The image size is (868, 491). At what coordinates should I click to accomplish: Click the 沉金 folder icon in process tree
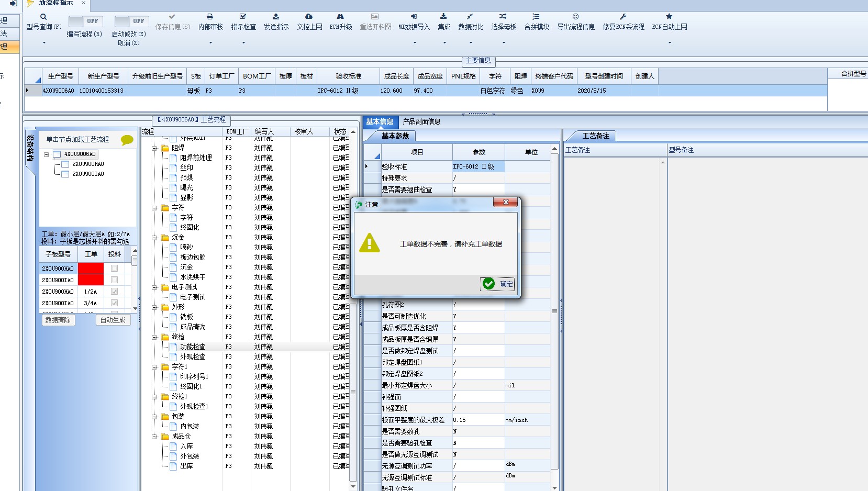point(165,238)
